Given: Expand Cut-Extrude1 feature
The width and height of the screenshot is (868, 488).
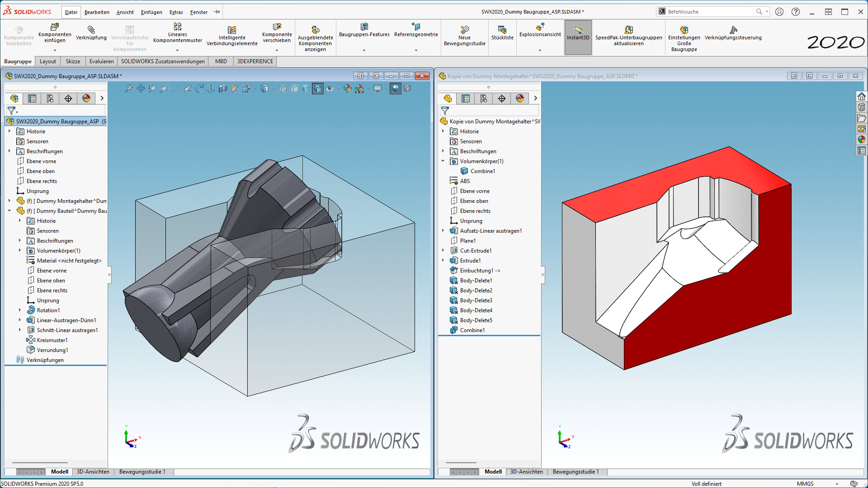Looking at the screenshot, I should point(443,251).
